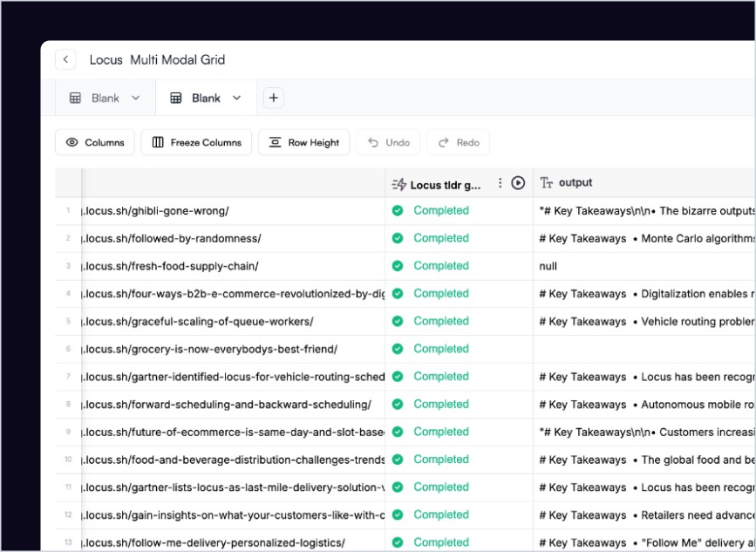Click the text type icon on output column
756x552 pixels.
click(546, 183)
